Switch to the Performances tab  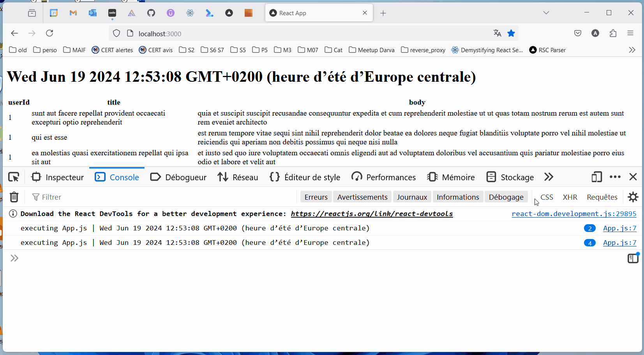pos(383,177)
